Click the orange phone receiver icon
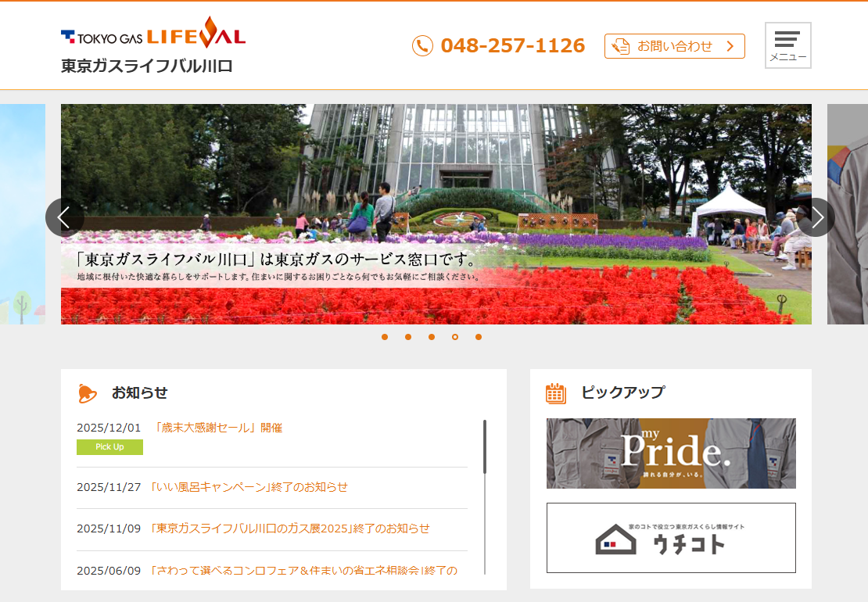The image size is (868, 602). tap(422, 45)
